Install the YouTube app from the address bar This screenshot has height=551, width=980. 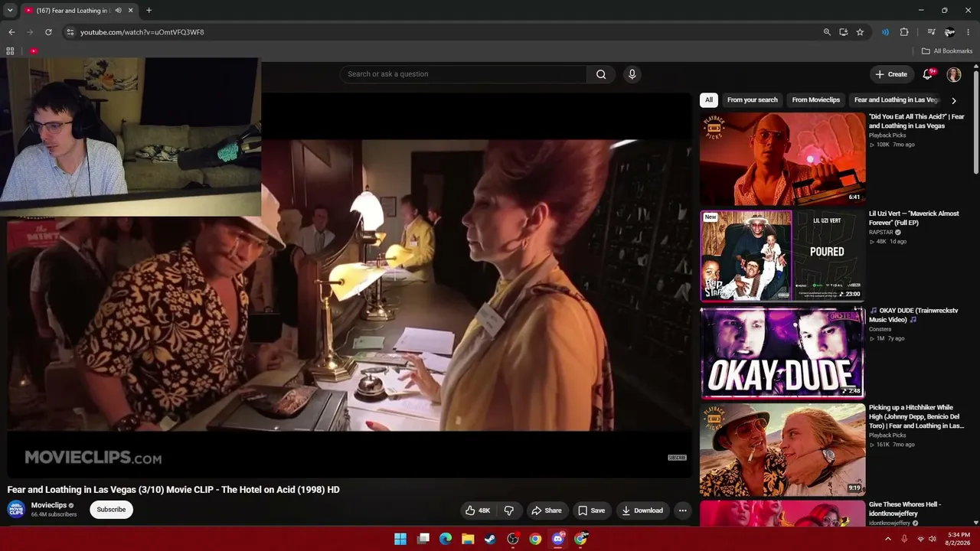843,32
